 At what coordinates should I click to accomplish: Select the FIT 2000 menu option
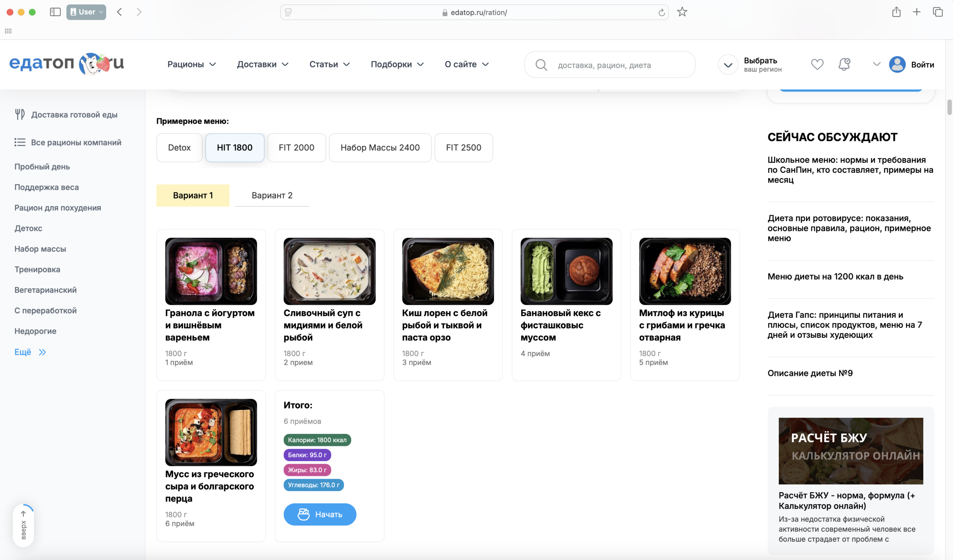(x=296, y=148)
